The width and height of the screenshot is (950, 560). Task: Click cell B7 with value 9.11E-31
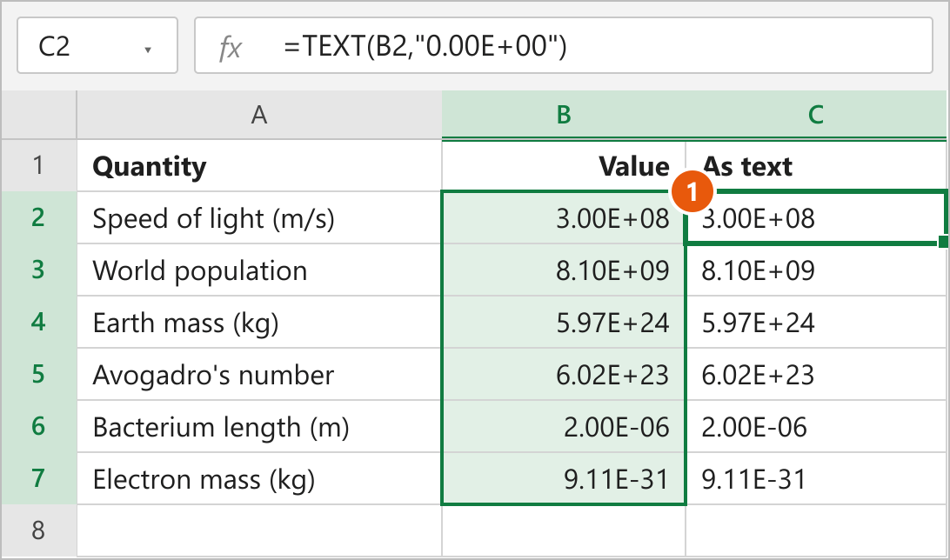coord(564,478)
